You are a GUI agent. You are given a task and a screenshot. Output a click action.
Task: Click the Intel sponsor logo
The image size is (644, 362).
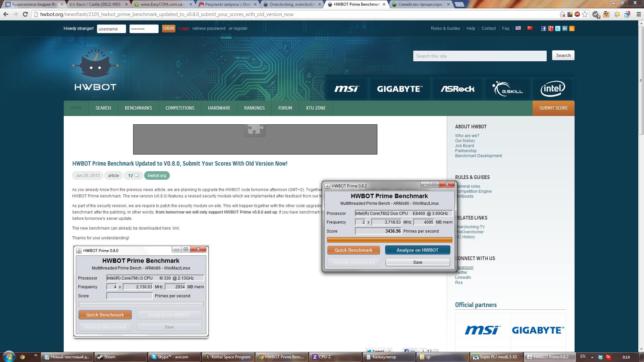pos(553,89)
